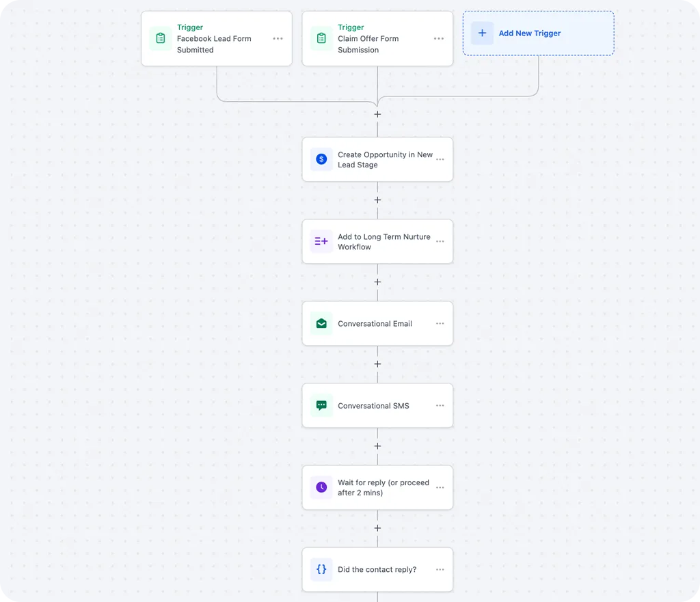Screen dimensions: 700x602
Task: Click the curly braces condition icon
Action: tap(321, 569)
